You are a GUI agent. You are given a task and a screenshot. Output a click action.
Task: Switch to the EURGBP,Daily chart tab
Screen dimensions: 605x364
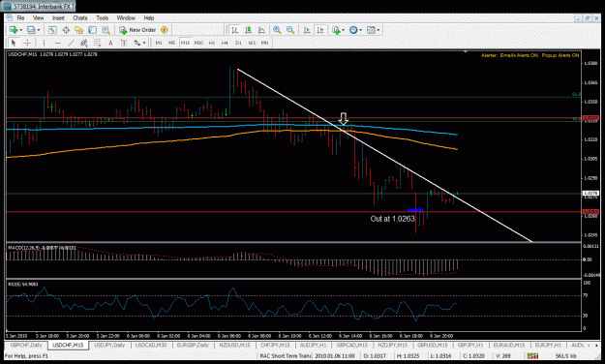[193, 345]
